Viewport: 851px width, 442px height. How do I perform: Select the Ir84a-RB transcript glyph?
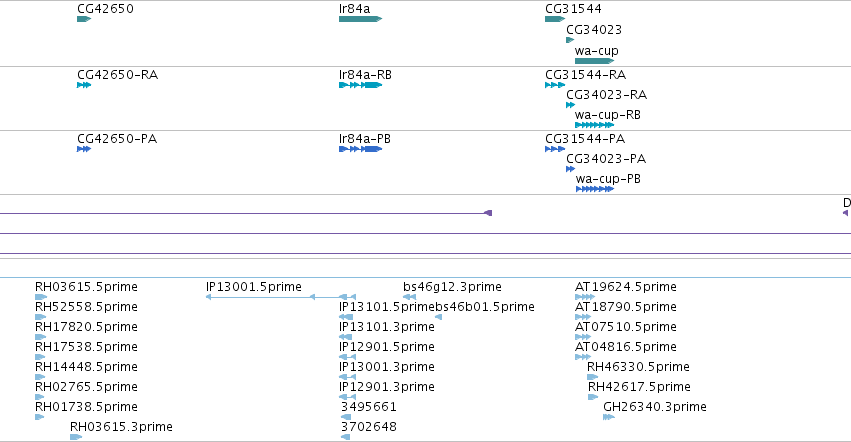(x=360, y=85)
